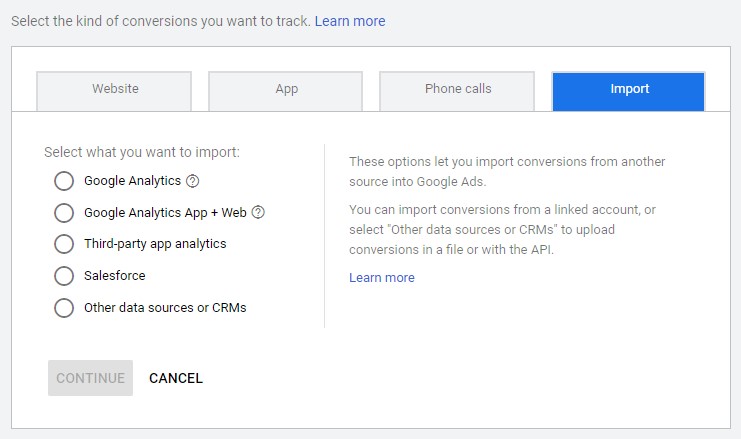Open help icon next to Google Analytics
741x439 pixels.
(192, 181)
